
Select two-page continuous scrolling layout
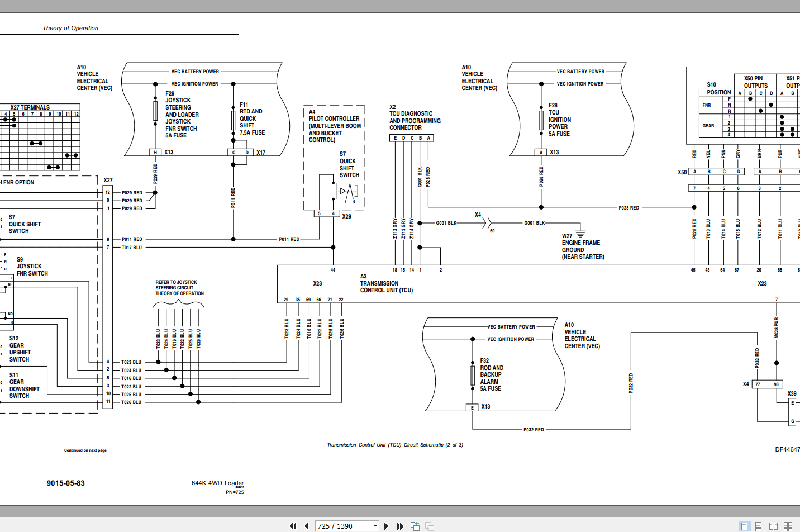pos(788,526)
